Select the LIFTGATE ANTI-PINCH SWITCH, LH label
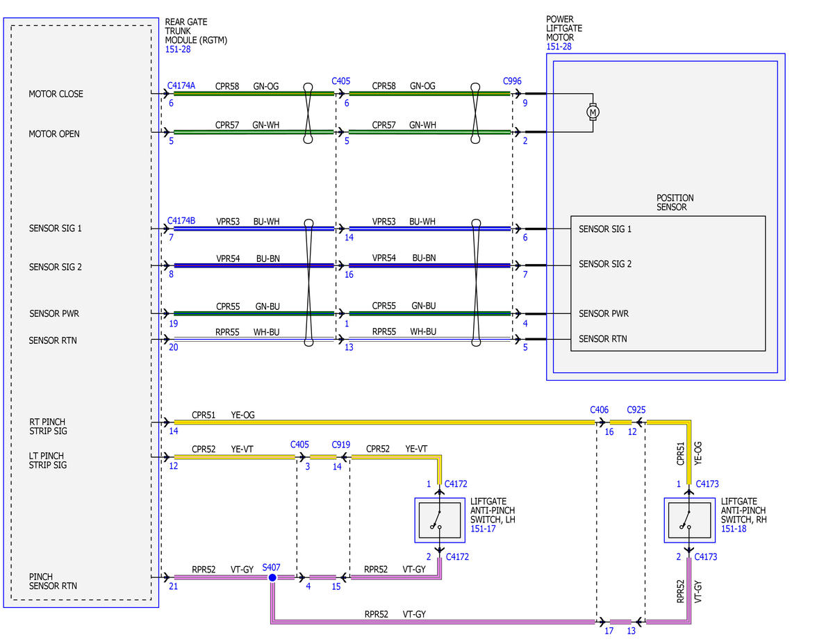The height and width of the screenshot is (644, 833). pos(493,511)
